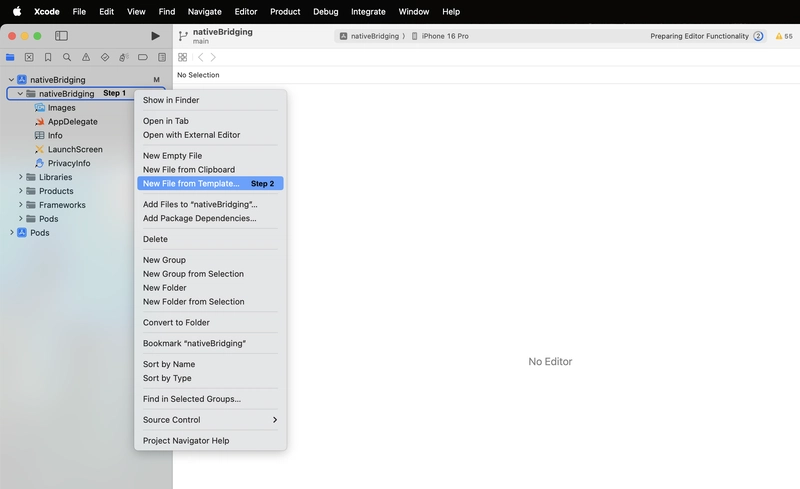The width and height of the screenshot is (800, 489).
Task: Click the warnings count 55 indicator
Action: point(784,36)
